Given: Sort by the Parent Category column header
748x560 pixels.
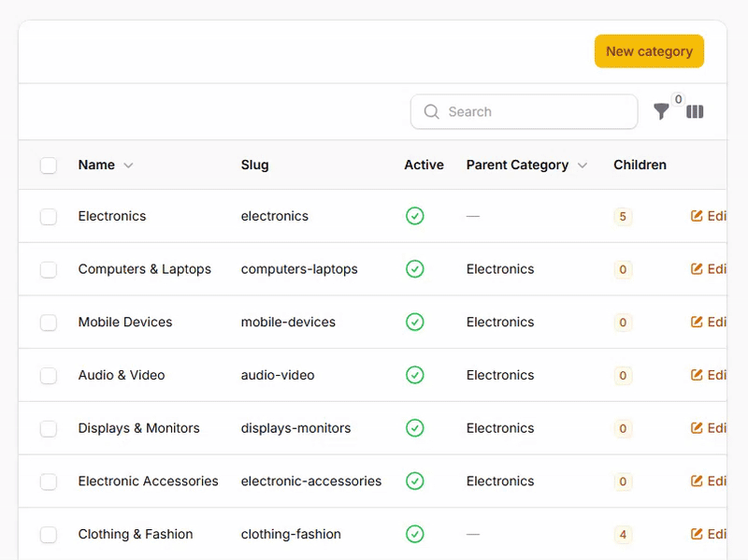Looking at the screenshot, I should click(x=526, y=165).
